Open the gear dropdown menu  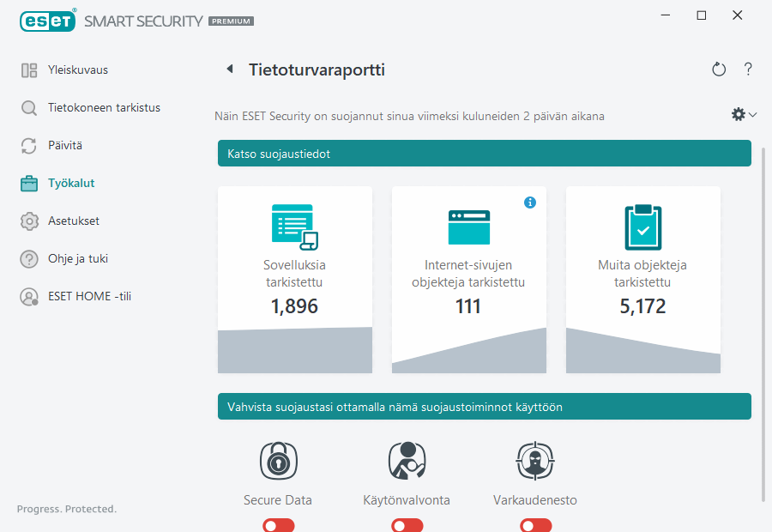(743, 113)
